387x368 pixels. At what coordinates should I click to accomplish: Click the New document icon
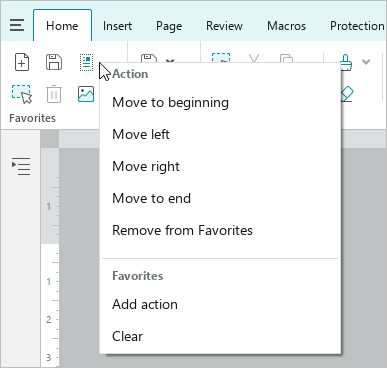[22, 62]
